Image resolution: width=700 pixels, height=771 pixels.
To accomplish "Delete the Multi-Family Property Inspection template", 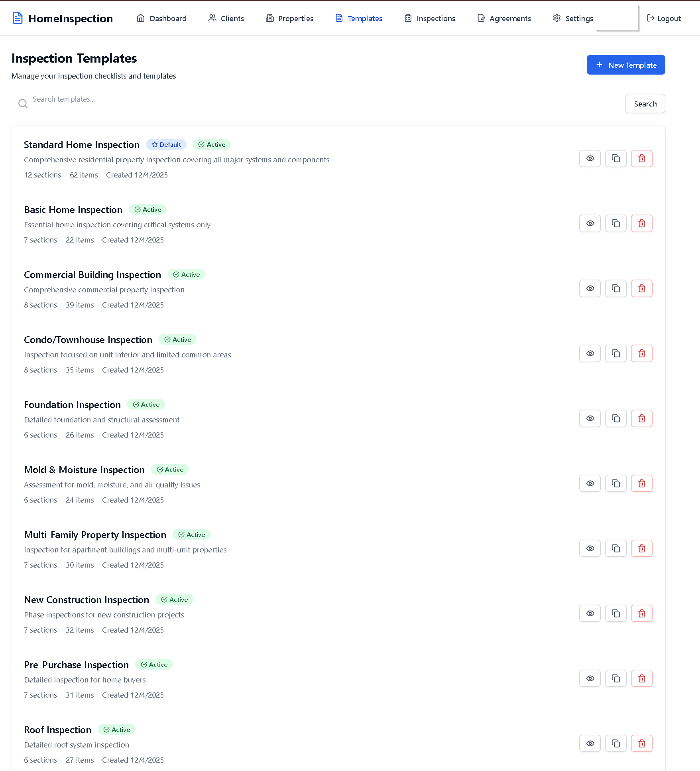I will (641, 548).
